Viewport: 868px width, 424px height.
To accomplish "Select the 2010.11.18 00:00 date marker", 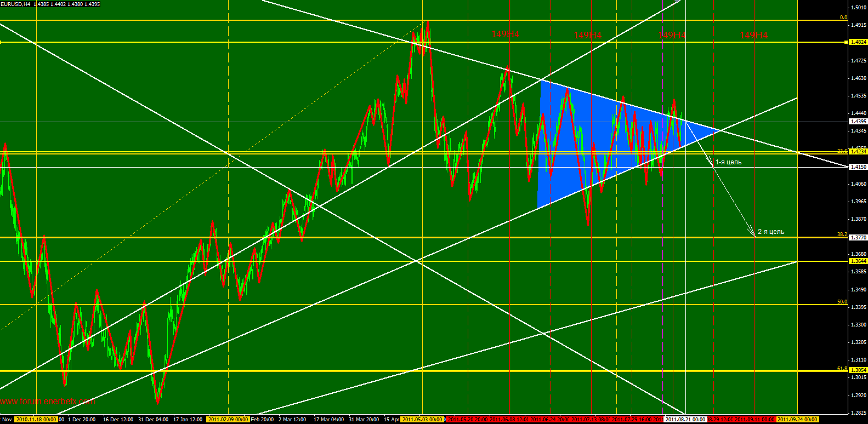I will (x=36, y=420).
